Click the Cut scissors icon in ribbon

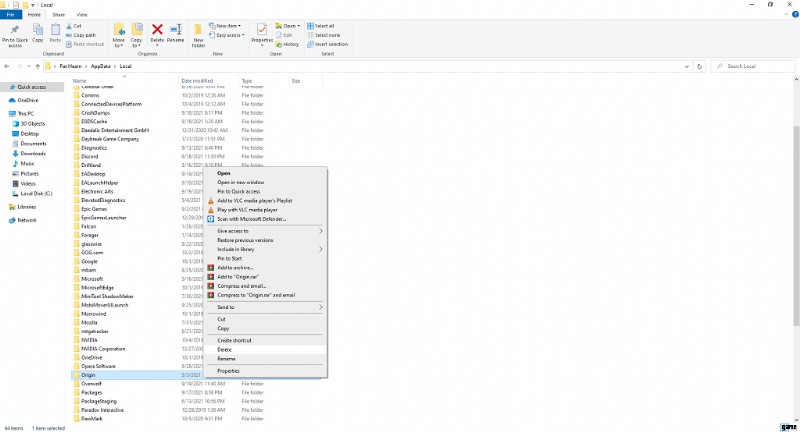69,26
